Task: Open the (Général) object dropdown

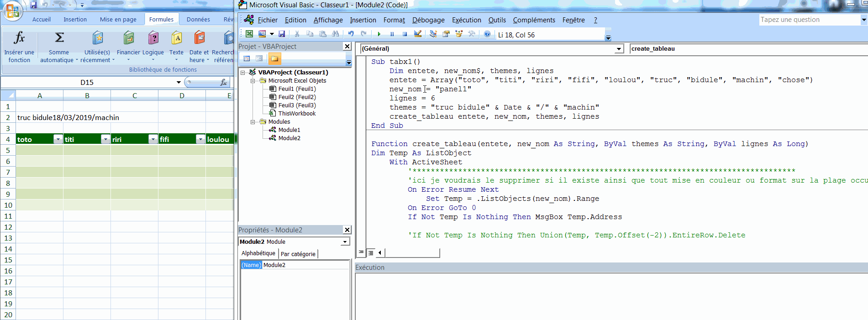Action: click(x=619, y=49)
